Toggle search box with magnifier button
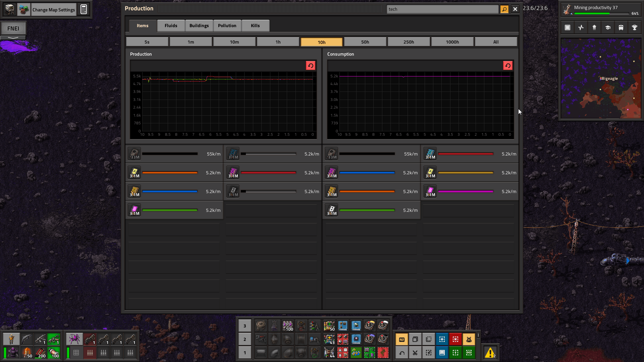This screenshot has width=644, height=362. click(x=504, y=9)
